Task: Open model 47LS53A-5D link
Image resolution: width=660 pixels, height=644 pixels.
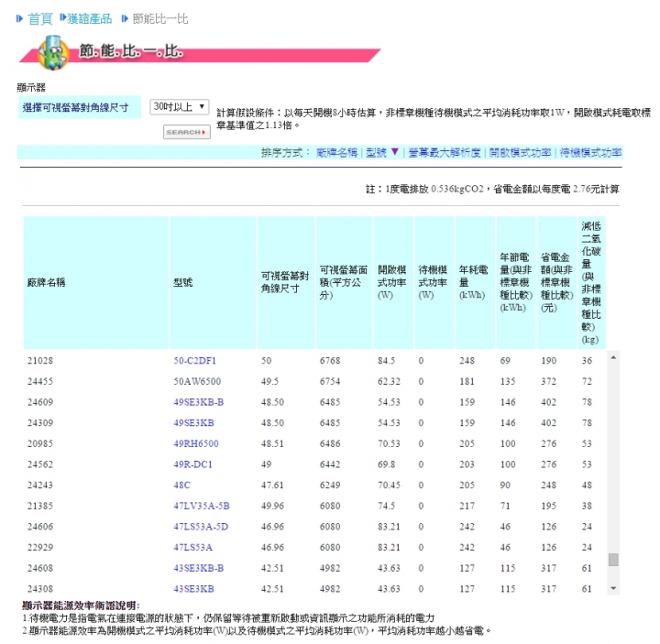Action: (201, 527)
